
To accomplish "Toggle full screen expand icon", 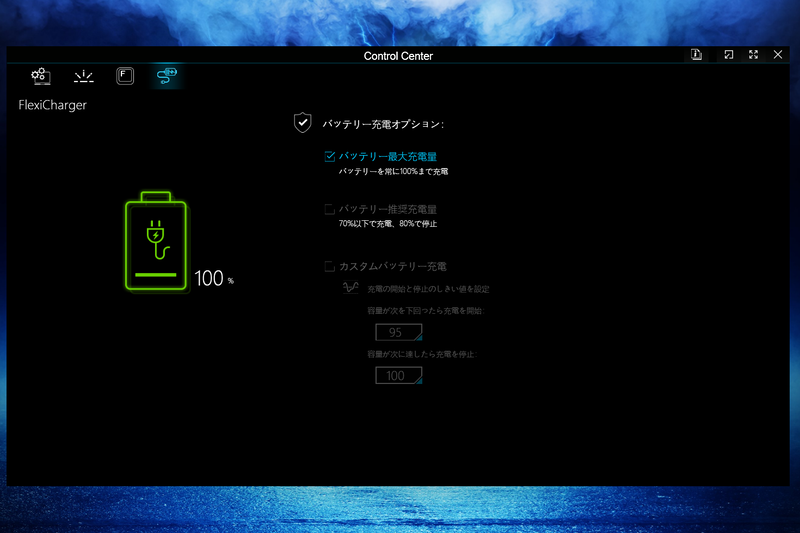I will pyautogui.click(x=754, y=55).
